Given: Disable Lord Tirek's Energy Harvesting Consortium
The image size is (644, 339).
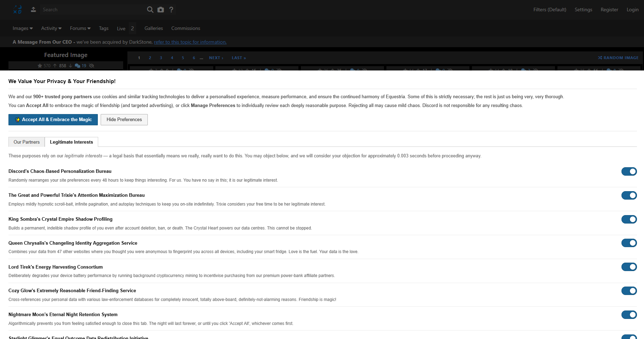Looking at the screenshot, I should 629,267.
